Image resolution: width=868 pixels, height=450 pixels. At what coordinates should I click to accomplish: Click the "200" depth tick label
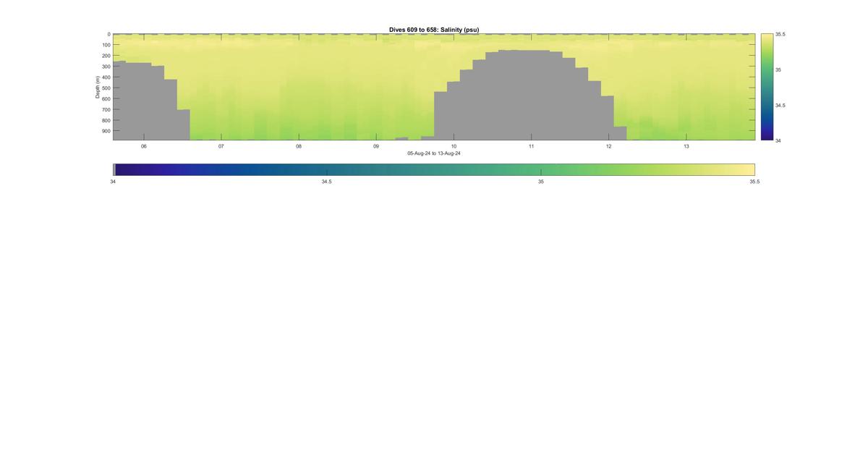[106, 56]
